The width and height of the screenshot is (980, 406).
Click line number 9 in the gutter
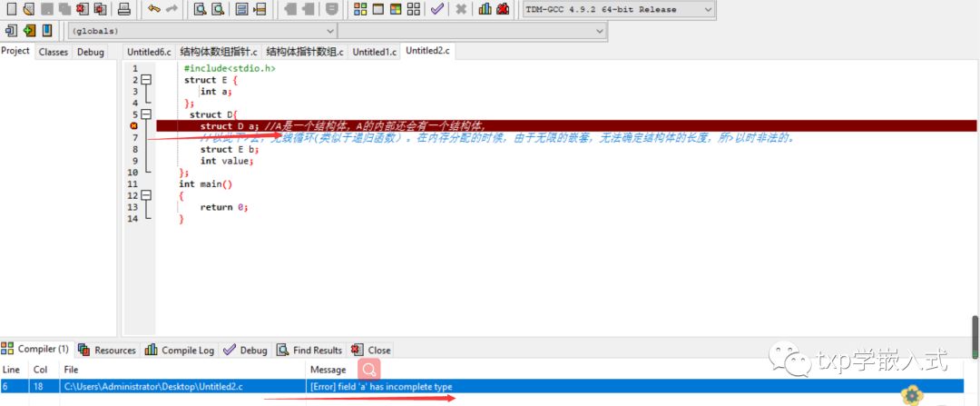coord(135,161)
